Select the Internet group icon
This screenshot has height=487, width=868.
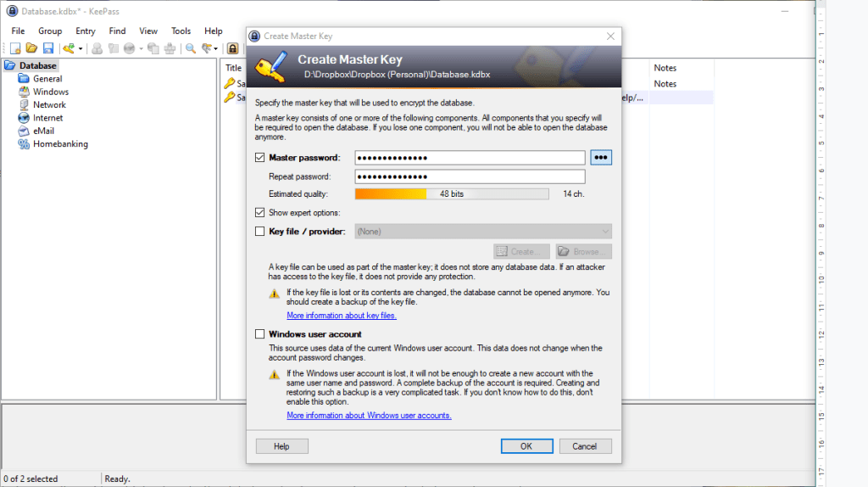click(24, 117)
